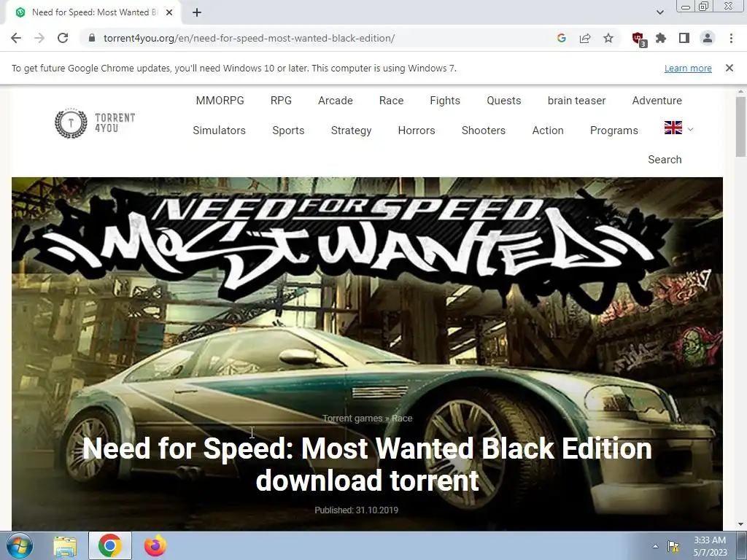Open tab search chevron in title bar

click(x=659, y=12)
